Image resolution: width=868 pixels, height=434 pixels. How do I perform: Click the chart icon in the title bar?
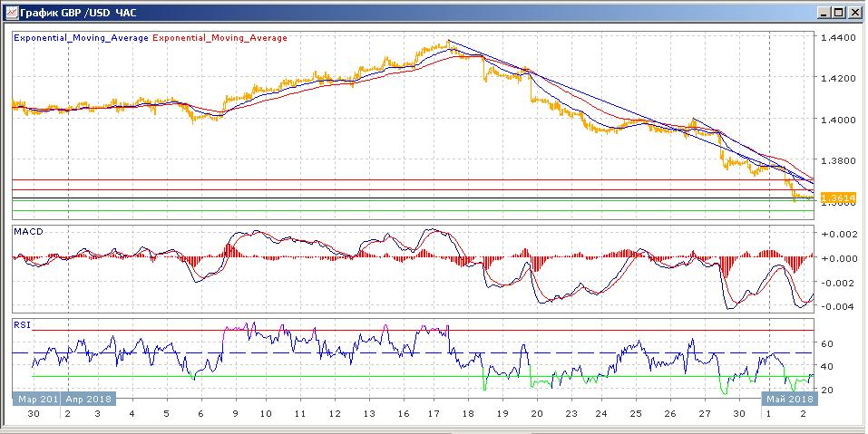pos(10,13)
